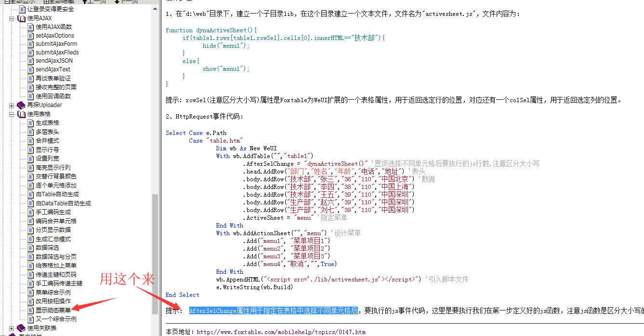Click the page icon next to 再谈表单验证

(31, 79)
